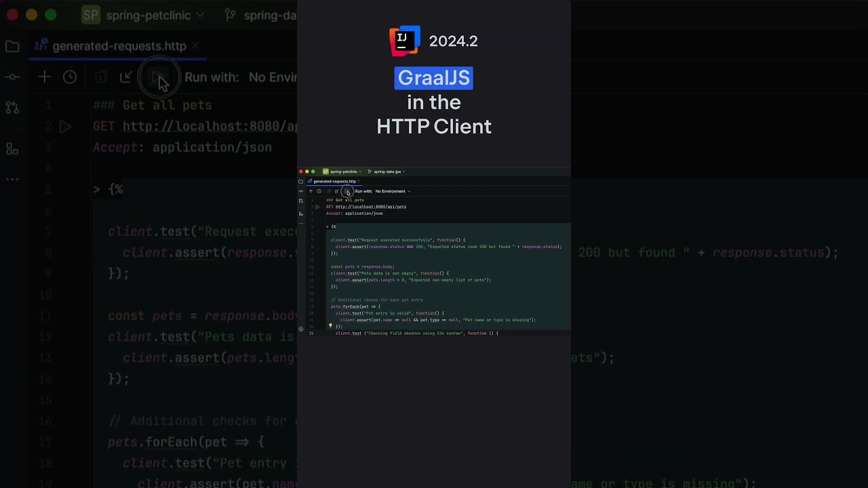Open Pull Requests tool window in small IDE sidebar

[x=301, y=201]
